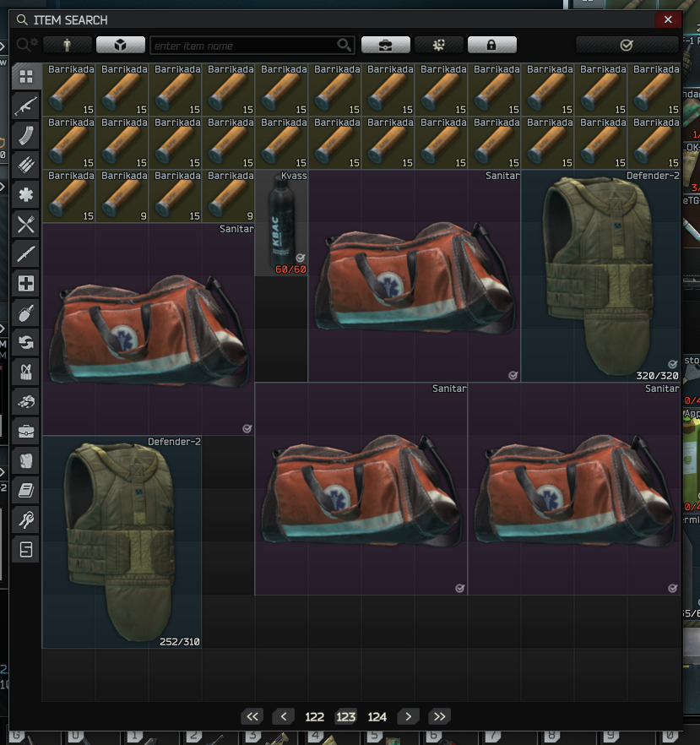Viewport: 700px width, 745px height.
Task: Toggle the stash box filter button
Action: point(121,45)
